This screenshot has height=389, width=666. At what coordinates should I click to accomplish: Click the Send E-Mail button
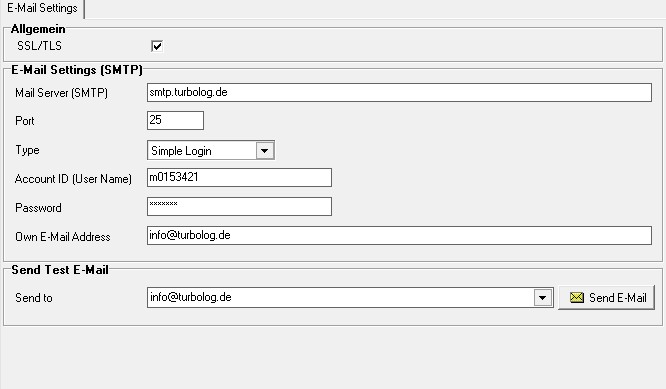point(606,298)
